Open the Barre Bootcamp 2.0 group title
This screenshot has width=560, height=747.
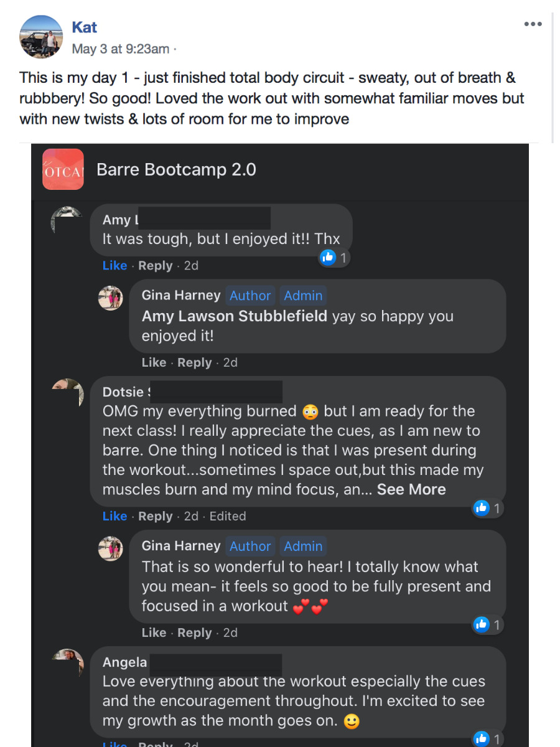coord(176,170)
